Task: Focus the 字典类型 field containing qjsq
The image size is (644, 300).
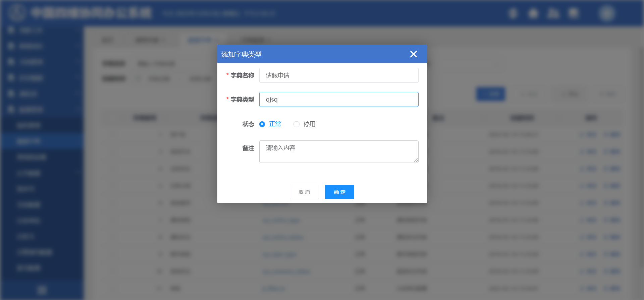Action: pyautogui.click(x=338, y=100)
